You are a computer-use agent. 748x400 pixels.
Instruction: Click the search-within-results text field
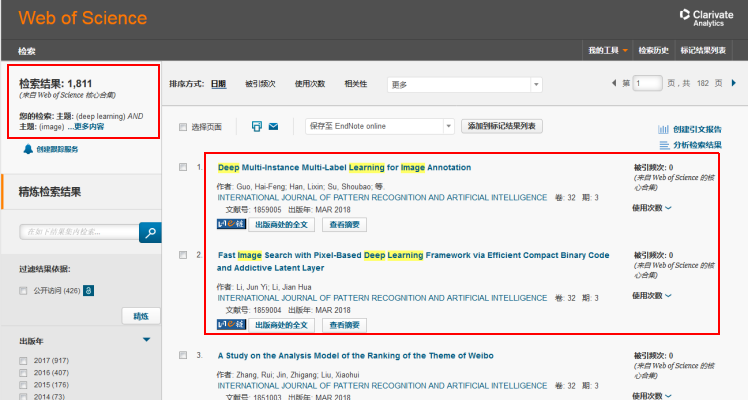[x=80, y=232]
